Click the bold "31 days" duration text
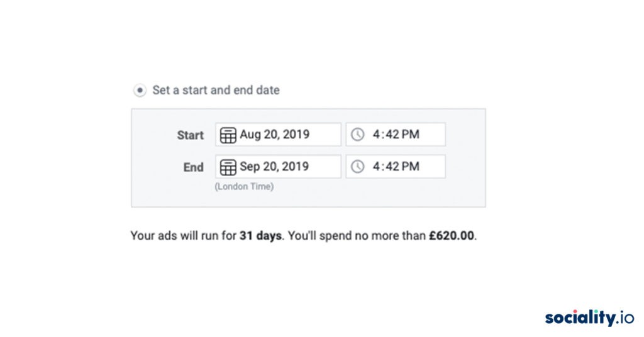 tap(260, 236)
